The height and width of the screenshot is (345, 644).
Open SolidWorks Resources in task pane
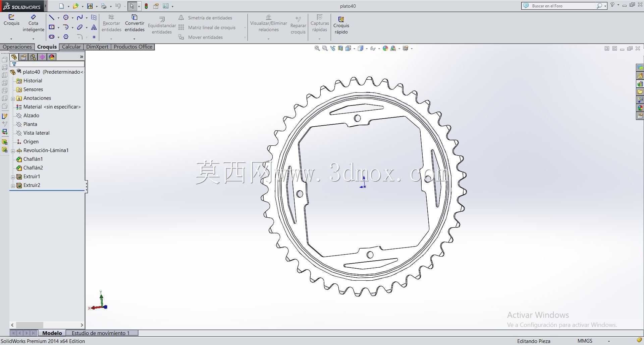click(640, 76)
